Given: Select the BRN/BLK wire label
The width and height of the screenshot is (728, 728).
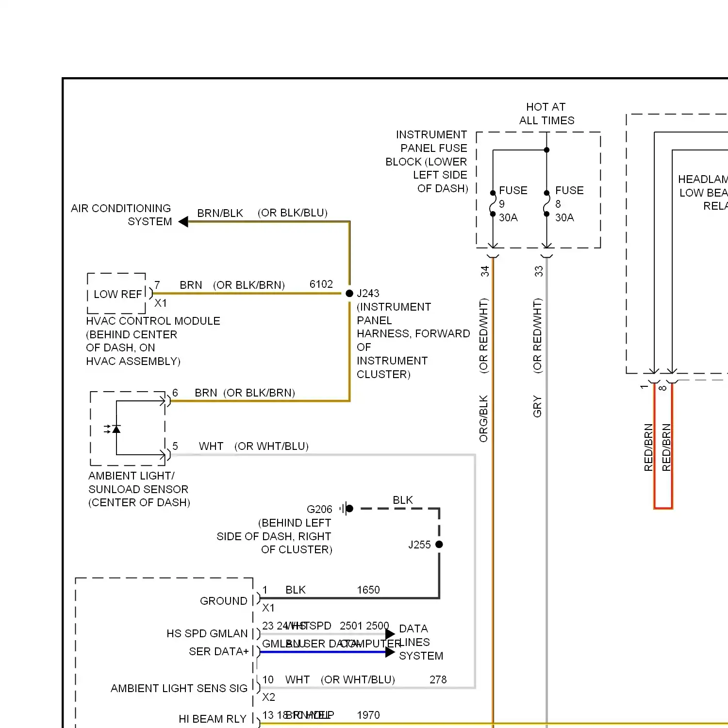Looking at the screenshot, I should [x=220, y=213].
